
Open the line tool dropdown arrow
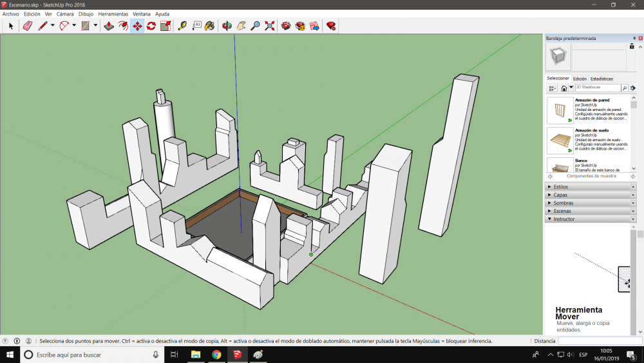[x=52, y=26]
